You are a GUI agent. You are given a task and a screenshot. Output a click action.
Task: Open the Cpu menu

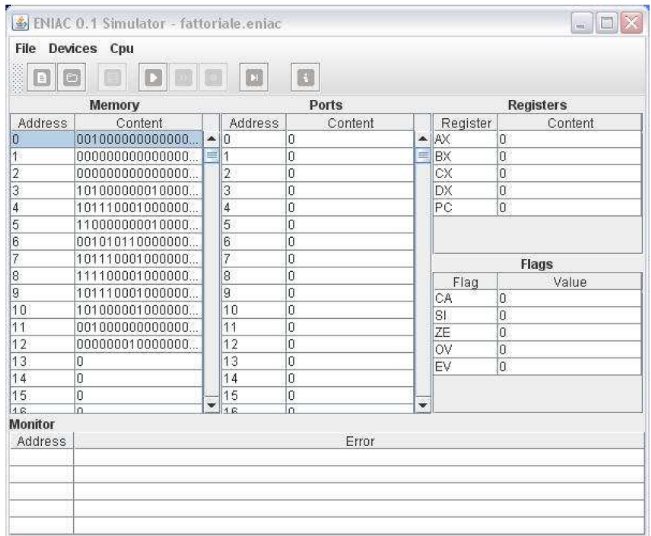(x=122, y=49)
